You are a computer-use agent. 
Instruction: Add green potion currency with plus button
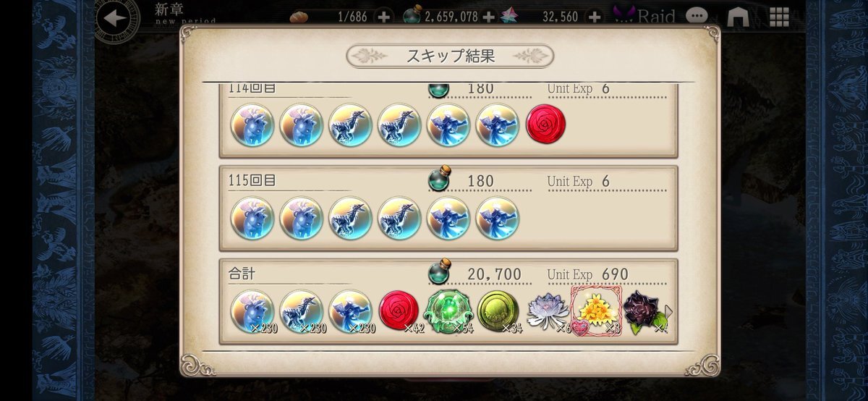pos(488,16)
